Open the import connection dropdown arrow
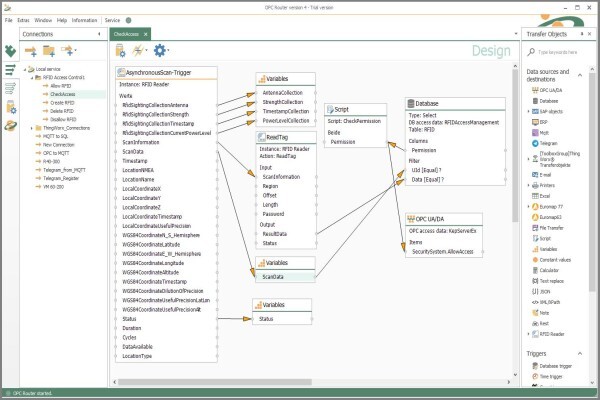This screenshot has height=400, width=600. [75, 50]
